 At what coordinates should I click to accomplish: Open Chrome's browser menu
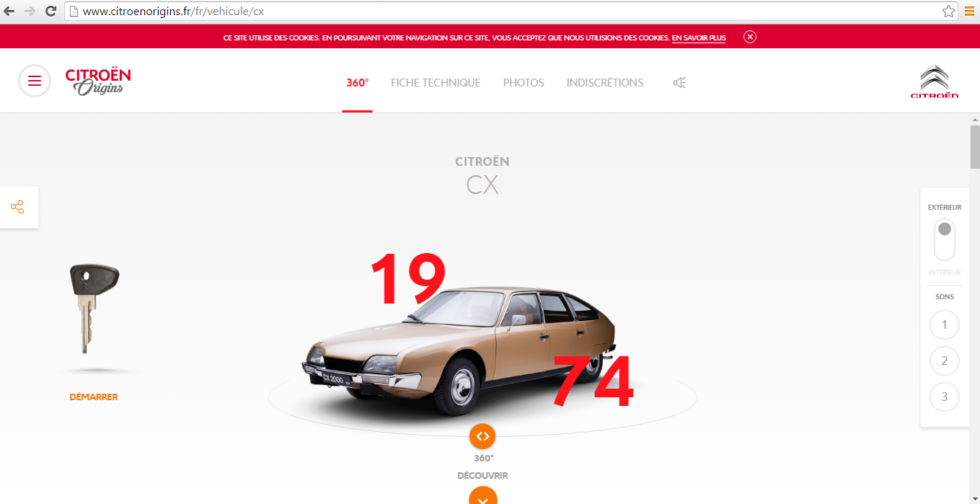coord(970,12)
